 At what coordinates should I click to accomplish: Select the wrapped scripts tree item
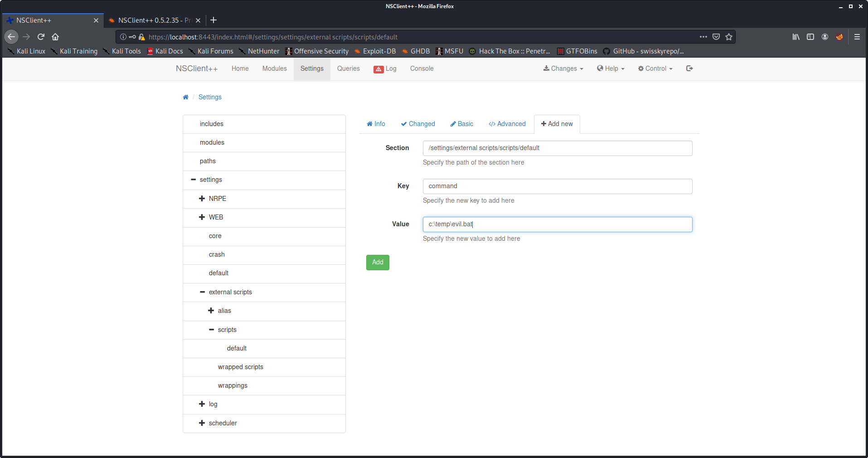pos(264,367)
